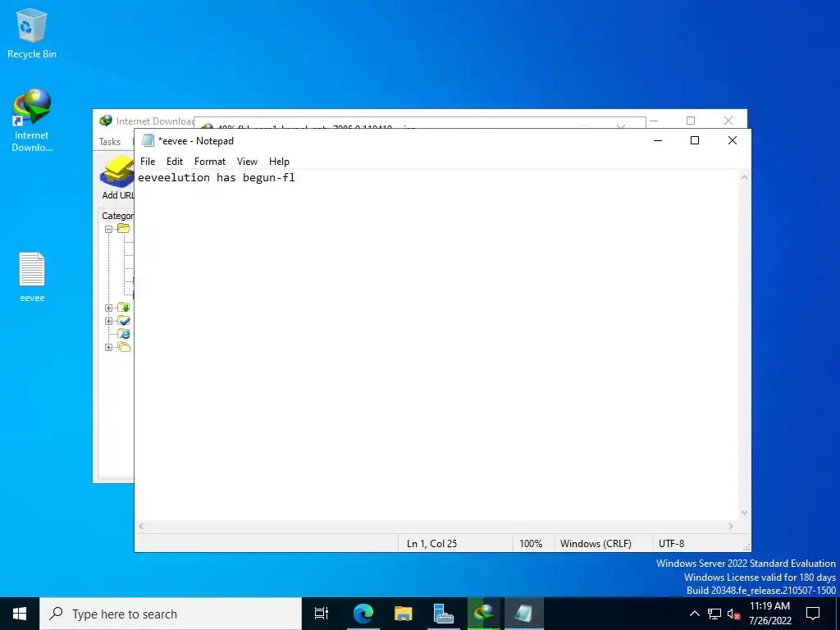Open the Tasks menu in IDM window

(x=110, y=141)
